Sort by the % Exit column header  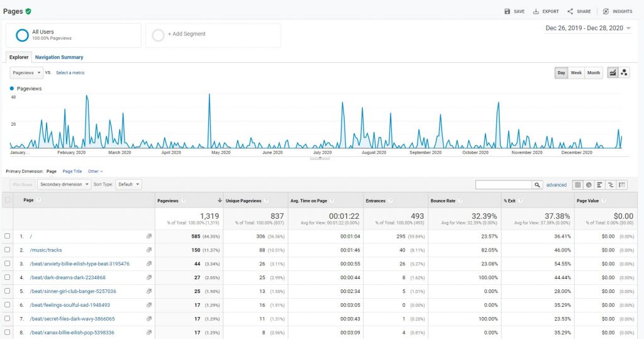click(509, 201)
